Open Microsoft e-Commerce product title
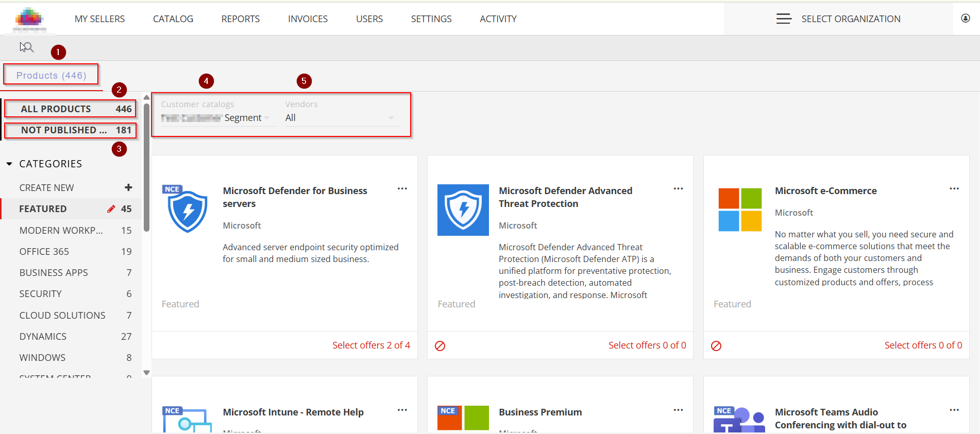 click(x=825, y=190)
